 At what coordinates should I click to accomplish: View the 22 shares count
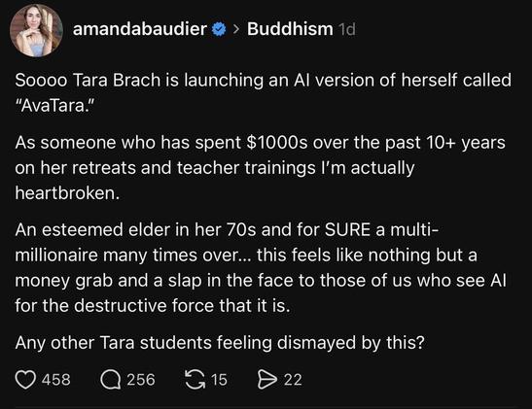click(x=293, y=380)
